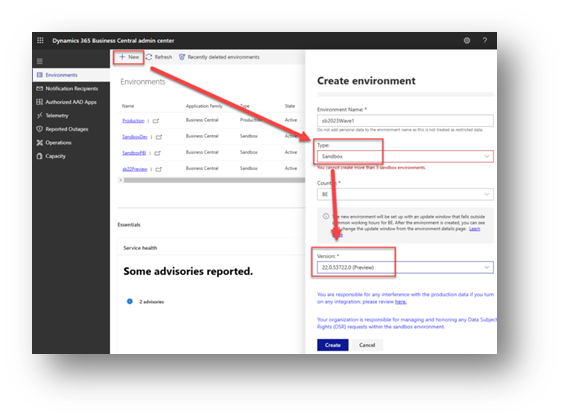Launch SandboxPBI in a new window icon
Image resolution: width=562 pixels, height=419 pixels.
157,153
